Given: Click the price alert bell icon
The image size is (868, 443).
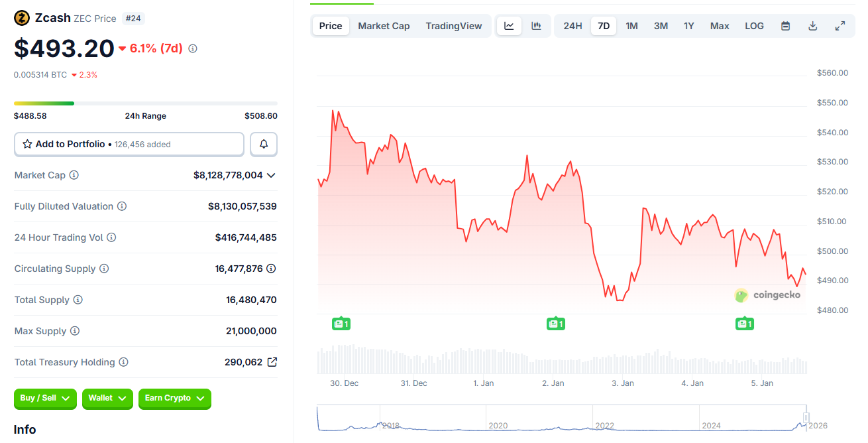Looking at the screenshot, I should point(263,144).
